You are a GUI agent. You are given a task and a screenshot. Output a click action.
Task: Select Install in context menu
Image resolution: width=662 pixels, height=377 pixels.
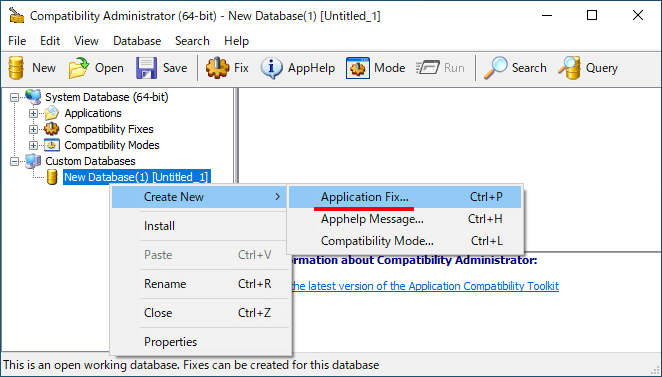(201, 226)
